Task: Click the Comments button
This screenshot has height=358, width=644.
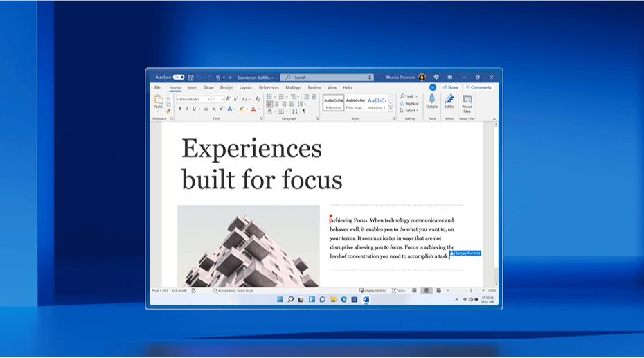Action: (478, 88)
